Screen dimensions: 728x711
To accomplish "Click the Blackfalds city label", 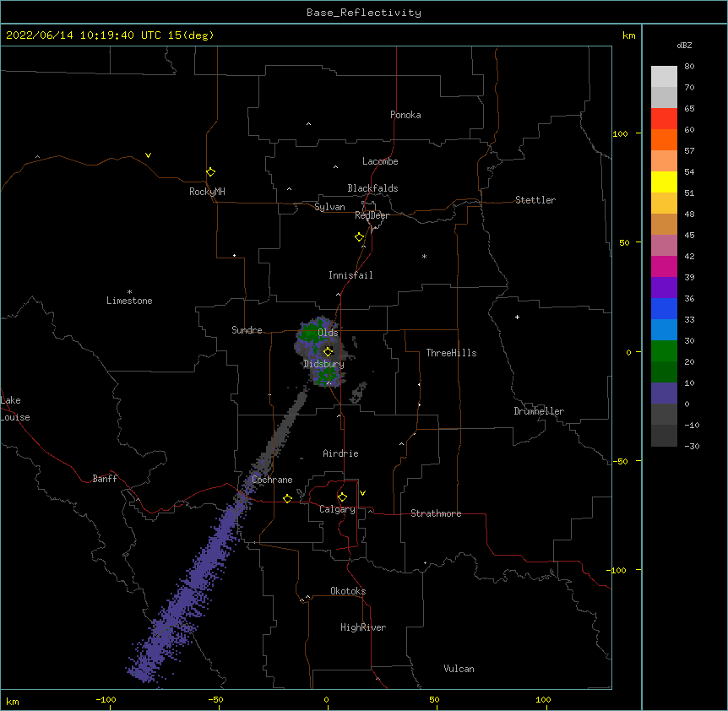I will pos(372,188).
